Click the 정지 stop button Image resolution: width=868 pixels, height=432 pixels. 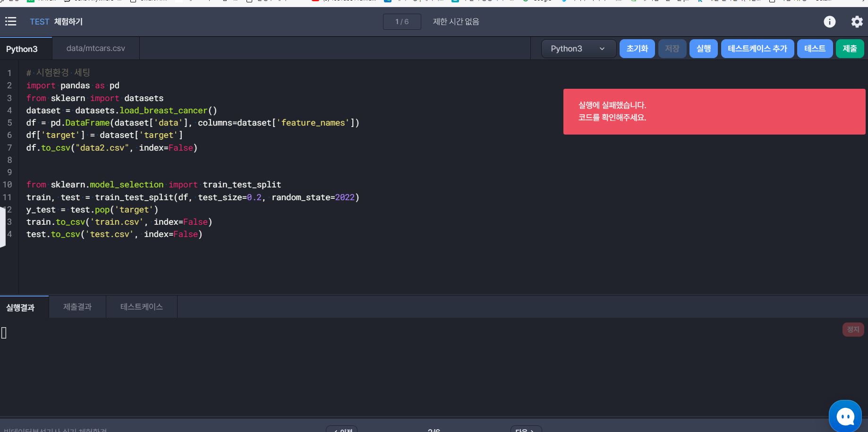(853, 330)
